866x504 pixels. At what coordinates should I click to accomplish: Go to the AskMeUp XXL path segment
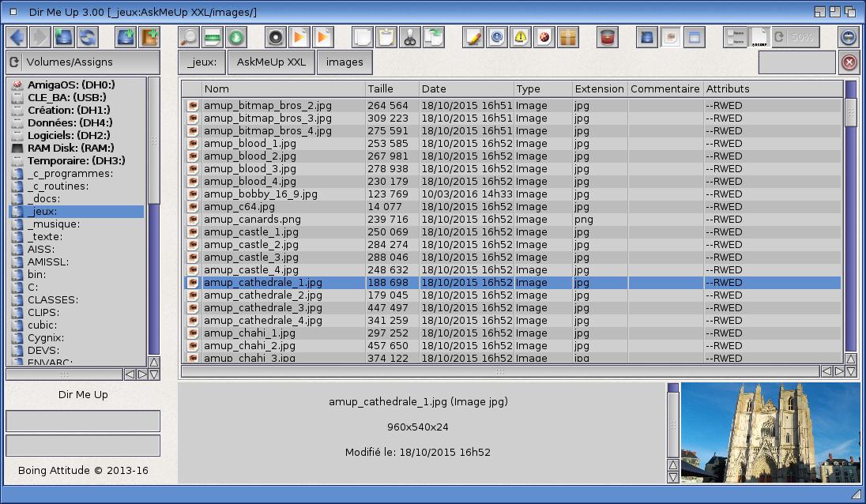271,62
